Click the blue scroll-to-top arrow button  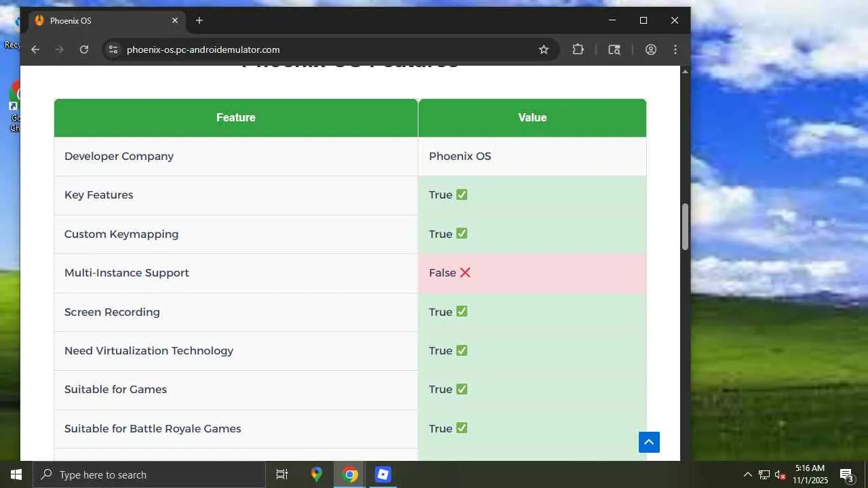pyautogui.click(x=649, y=443)
